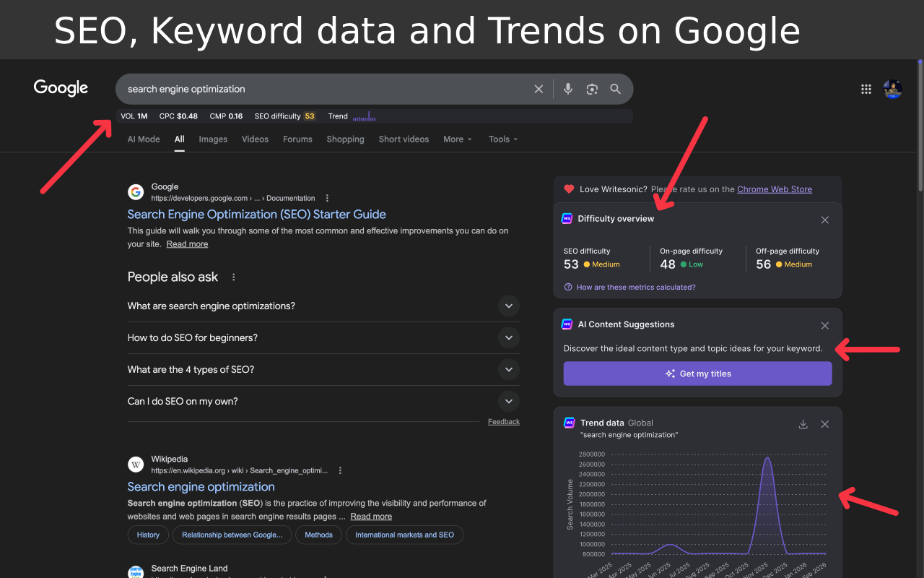Switch to Videos tab

tap(255, 139)
